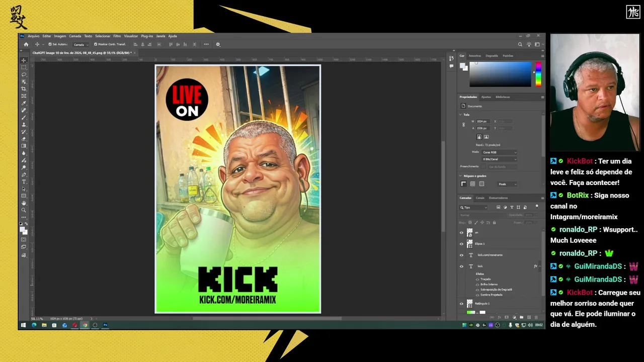Open the Camada auto-select dropdown
This screenshot has height=362, width=644.
tap(81, 44)
